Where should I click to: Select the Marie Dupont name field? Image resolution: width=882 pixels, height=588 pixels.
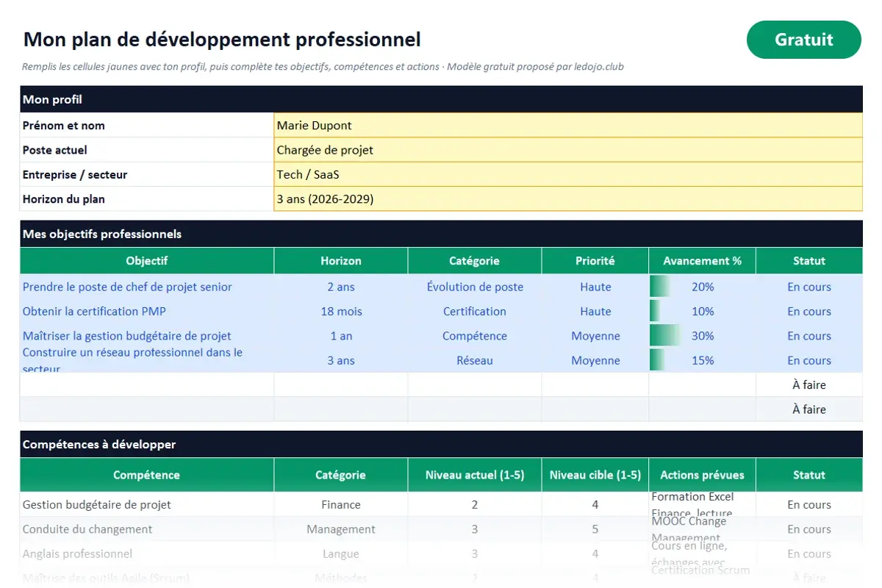[568, 126]
